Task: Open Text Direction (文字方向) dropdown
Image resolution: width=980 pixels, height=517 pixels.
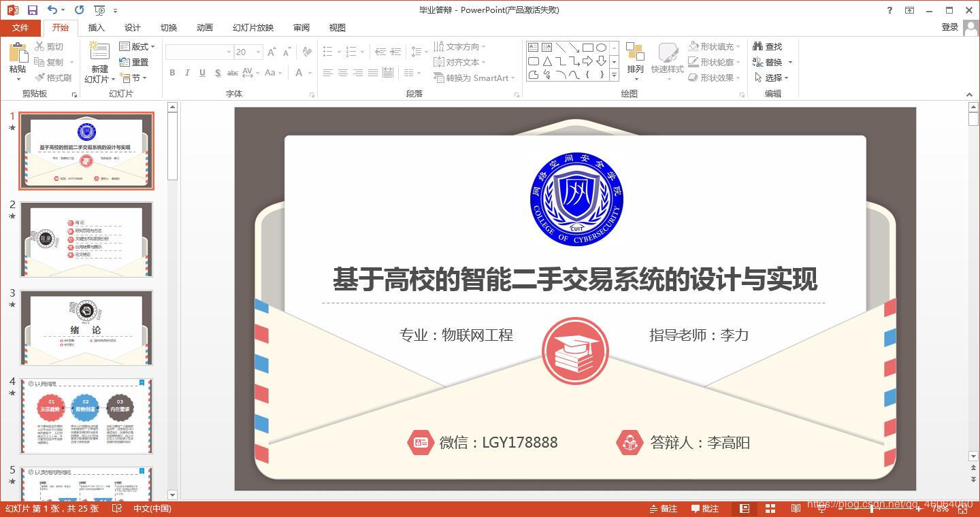Action: pos(459,46)
